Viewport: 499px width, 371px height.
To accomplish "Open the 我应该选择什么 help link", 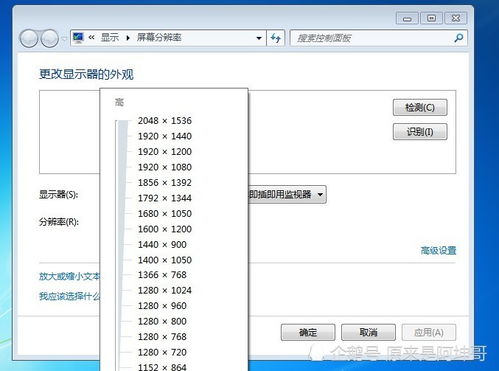I will [x=69, y=296].
